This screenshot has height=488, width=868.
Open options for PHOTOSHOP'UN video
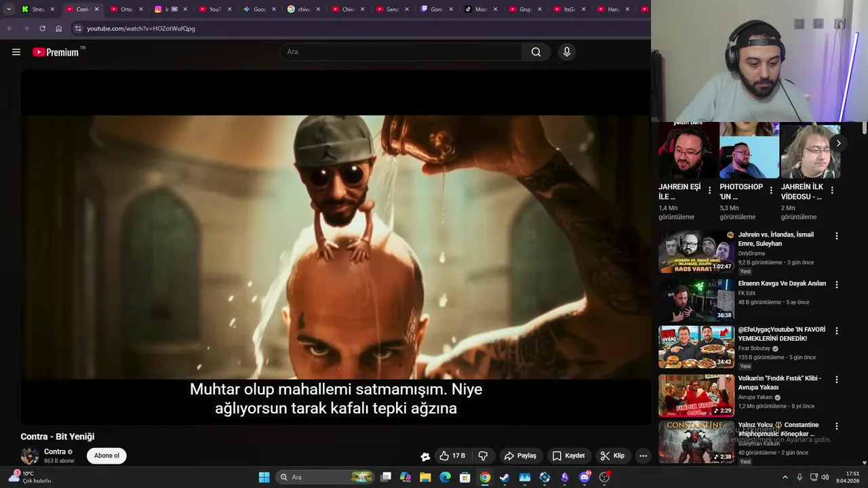[771, 190]
